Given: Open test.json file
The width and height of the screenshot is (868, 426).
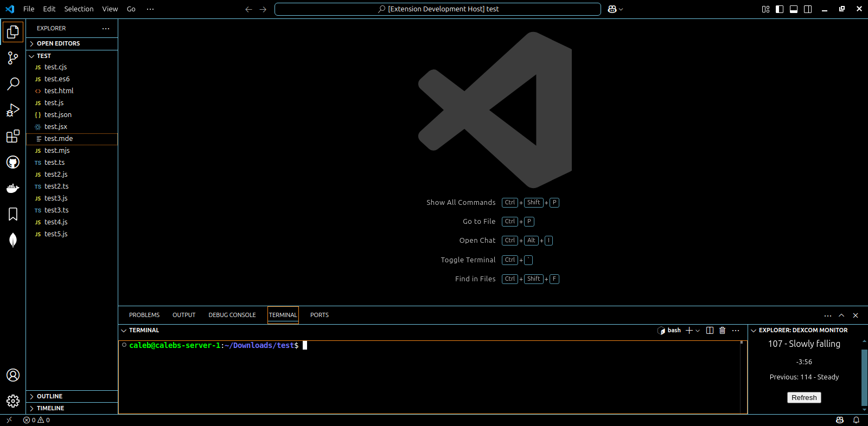Looking at the screenshot, I should coord(72,115).
